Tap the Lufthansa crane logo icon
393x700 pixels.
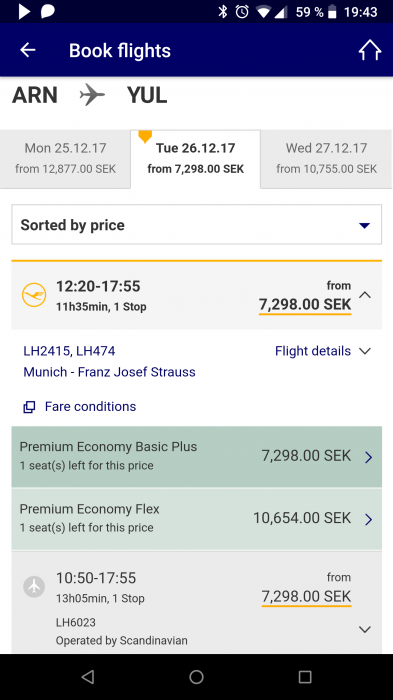click(x=34, y=295)
